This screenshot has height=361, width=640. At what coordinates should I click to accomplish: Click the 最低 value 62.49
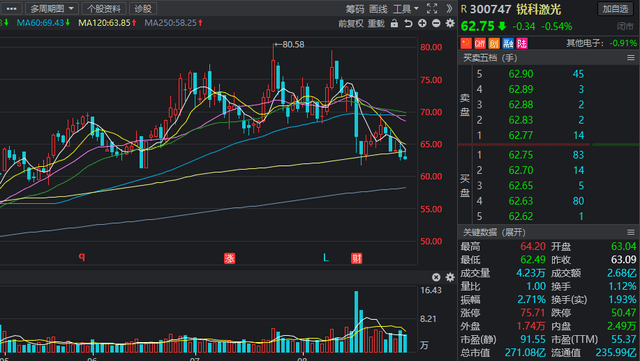(x=533, y=260)
